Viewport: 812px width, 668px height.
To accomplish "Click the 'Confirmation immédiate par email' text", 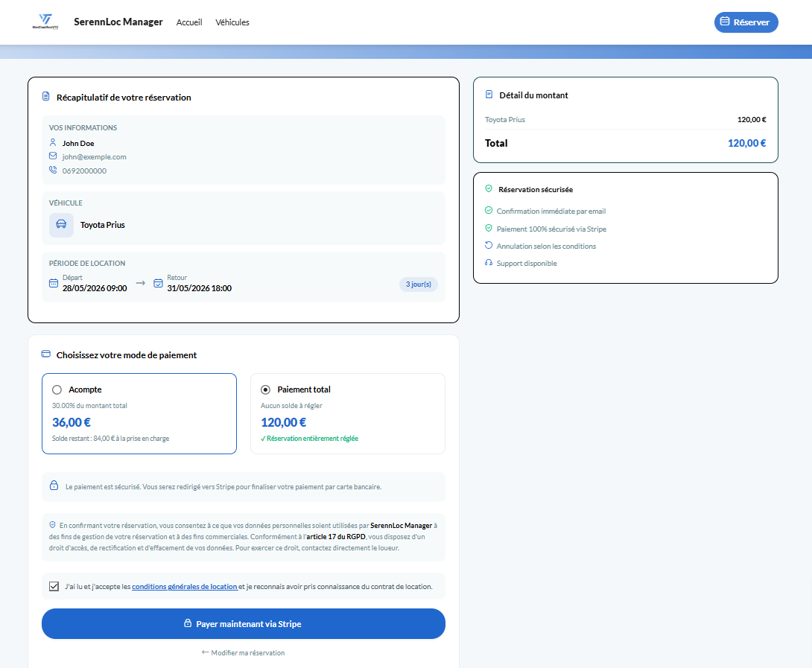I will (x=551, y=211).
